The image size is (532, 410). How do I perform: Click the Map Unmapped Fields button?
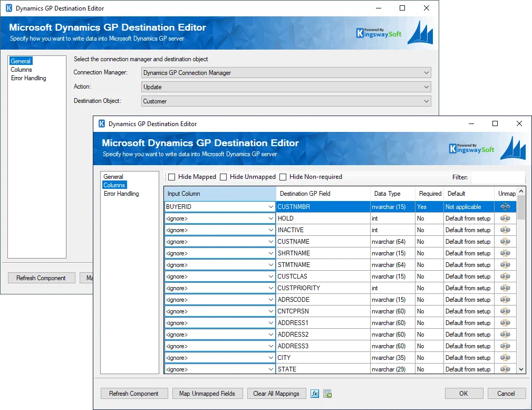coord(208,394)
